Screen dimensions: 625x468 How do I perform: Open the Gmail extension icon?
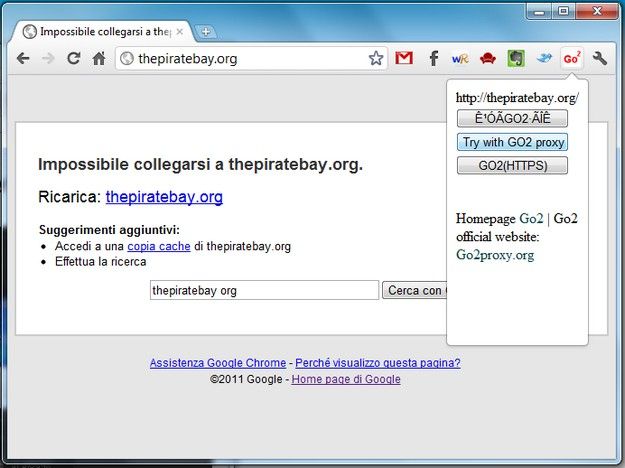tap(404, 59)
